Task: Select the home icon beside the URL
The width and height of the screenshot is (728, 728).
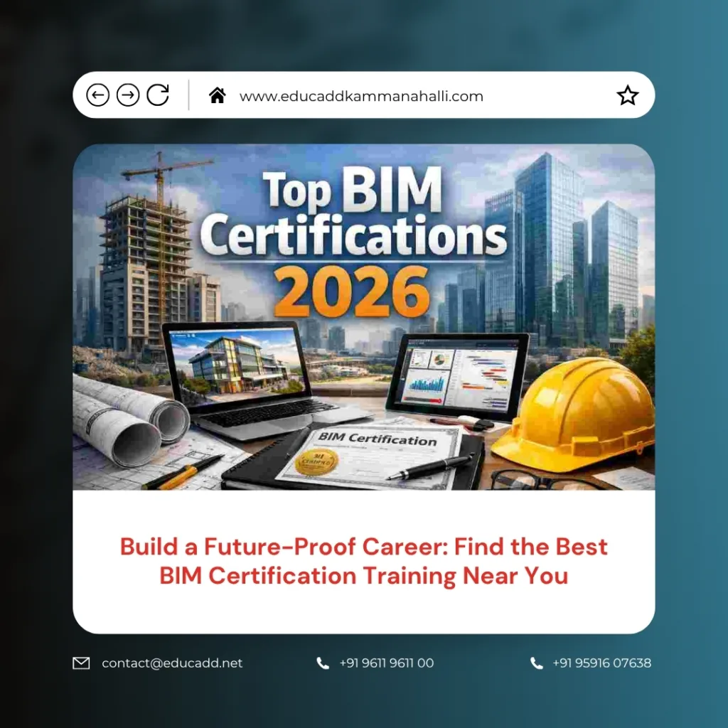Action: tap(218, 94)
